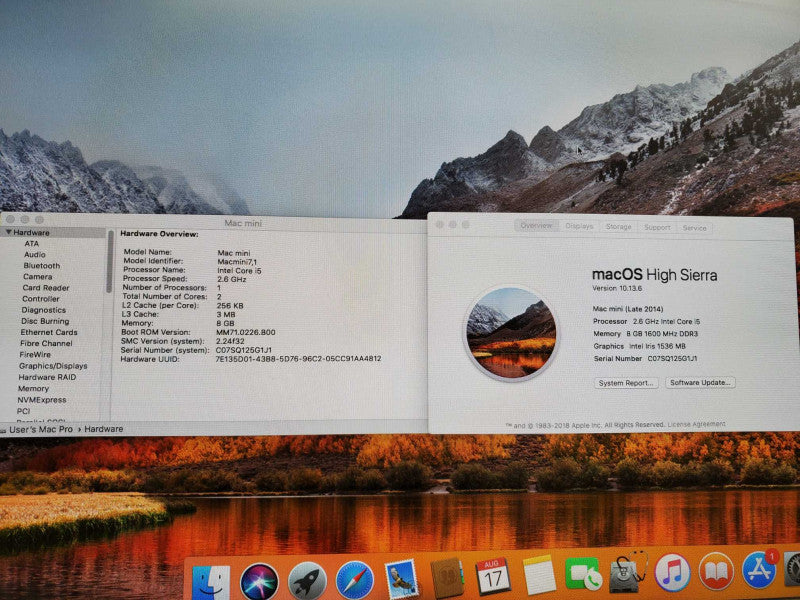Select ATA in hardware sidebar
Viewport: 800px width, 600px height.
tap(32, 243)
